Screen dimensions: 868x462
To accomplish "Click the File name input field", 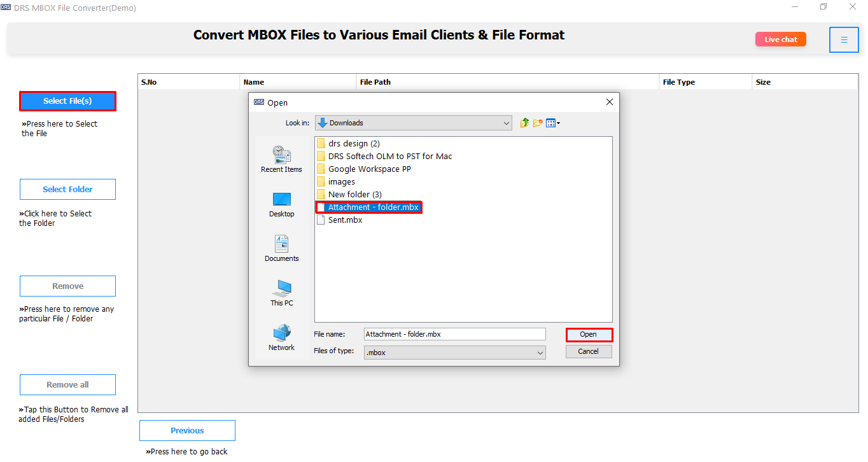I will point(454,334).
